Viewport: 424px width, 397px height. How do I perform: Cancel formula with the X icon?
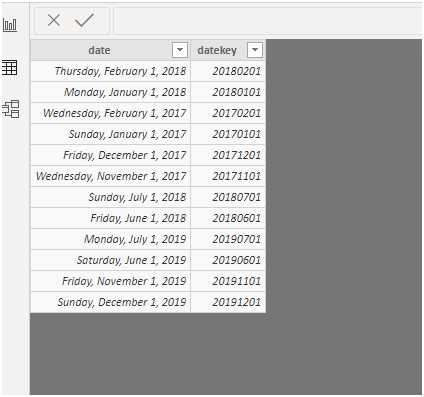[54, 20]
